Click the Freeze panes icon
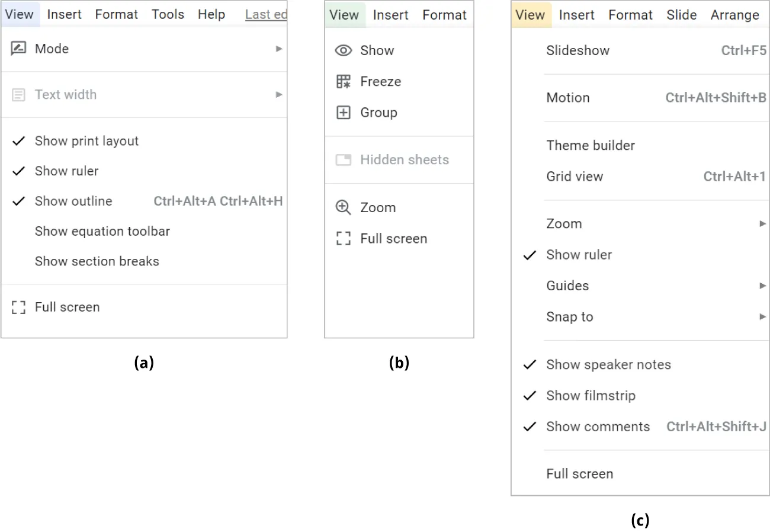Viewport: 770px width, 532px height. coord(344,82)
